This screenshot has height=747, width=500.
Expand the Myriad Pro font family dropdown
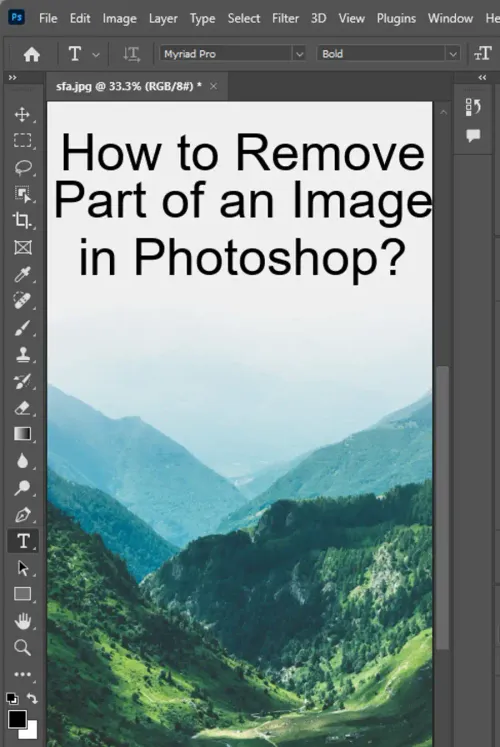(299, 54)
